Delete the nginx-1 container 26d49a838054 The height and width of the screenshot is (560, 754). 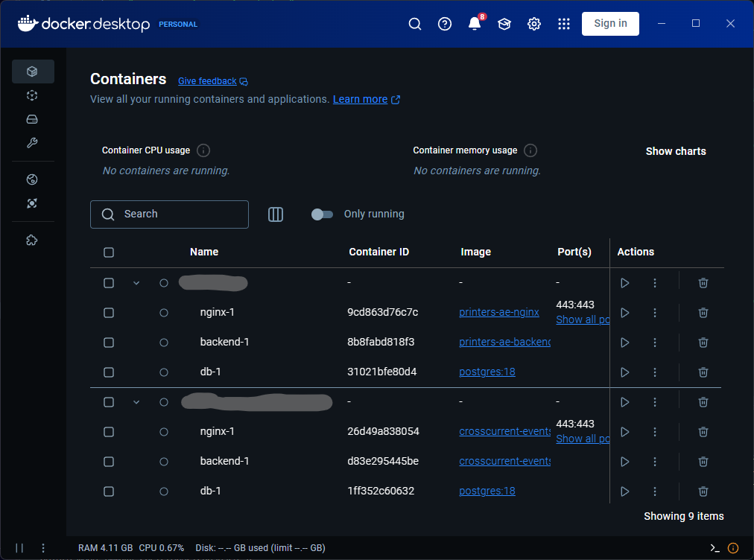tap(703, 432)
